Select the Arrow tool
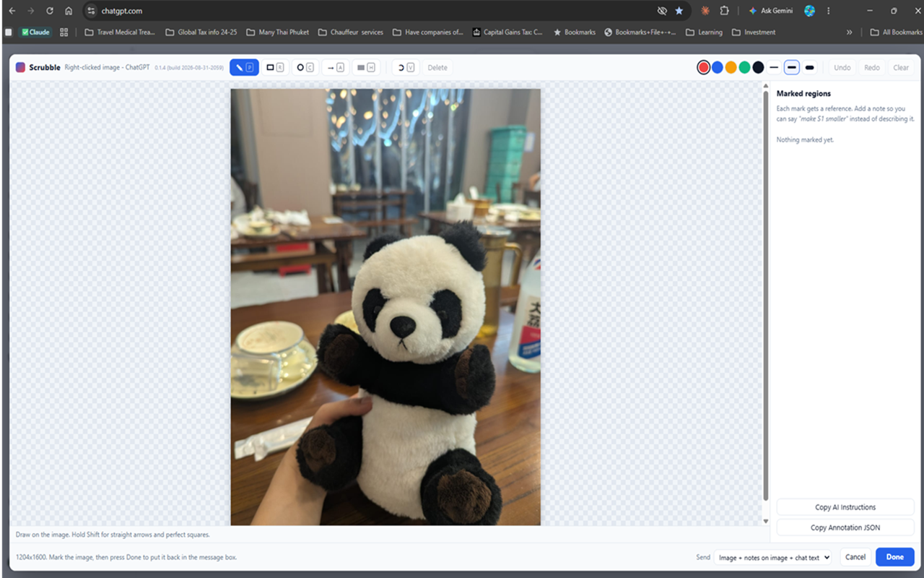This screenshot has width=924, height=578. tap(336, 67)
